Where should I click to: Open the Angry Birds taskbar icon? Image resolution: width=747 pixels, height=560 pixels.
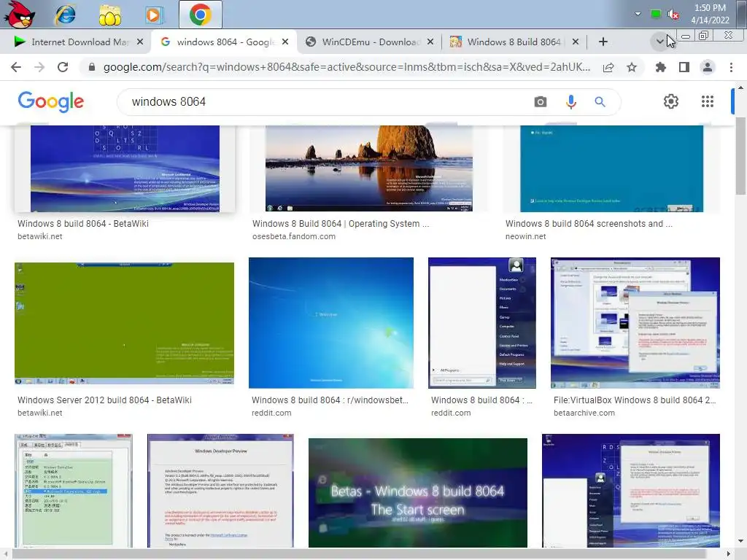(20, 15)
